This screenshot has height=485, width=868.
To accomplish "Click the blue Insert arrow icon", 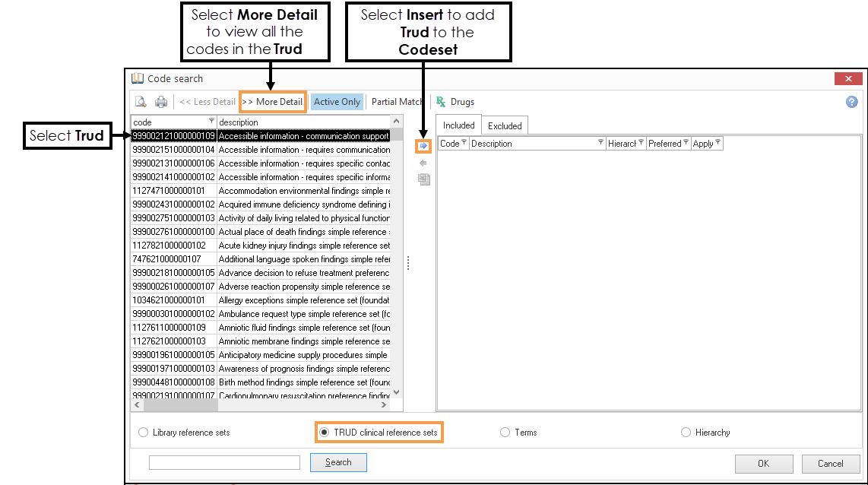I will tap(423, 146).
